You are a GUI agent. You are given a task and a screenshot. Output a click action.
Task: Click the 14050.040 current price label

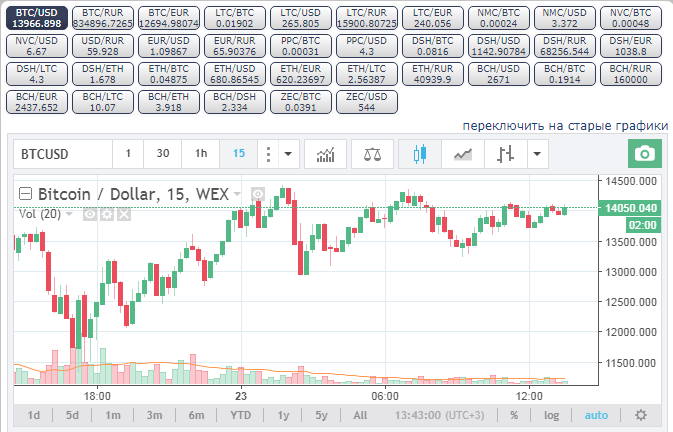coord(630,208)
